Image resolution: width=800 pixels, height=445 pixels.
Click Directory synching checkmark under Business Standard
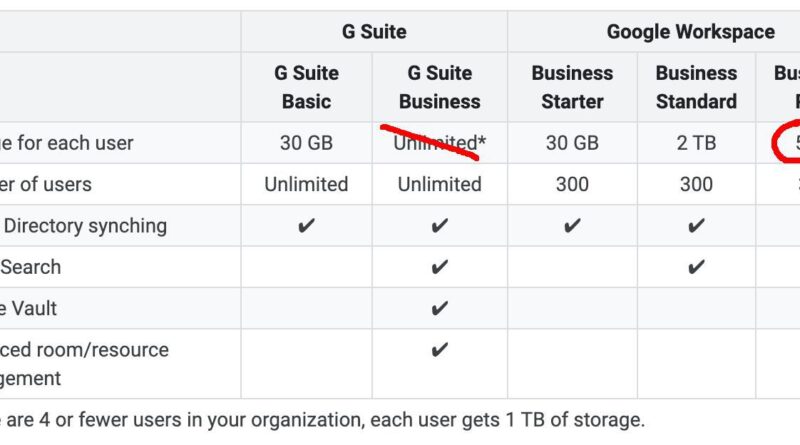point(696,226)
